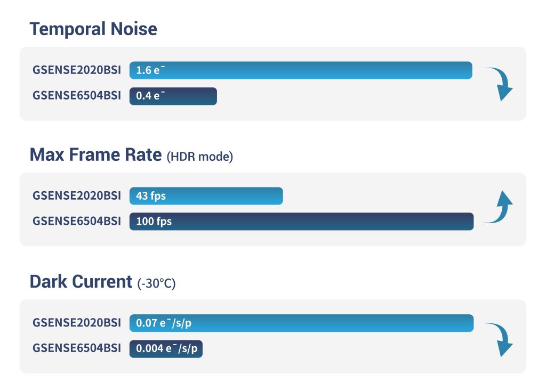Image resolution: width=546 pixels, height=392 pixels.
Task: Click GSENSE6504BSI label under Max Frame Rate
Action: pyautogui.click(x=77, y=221)
